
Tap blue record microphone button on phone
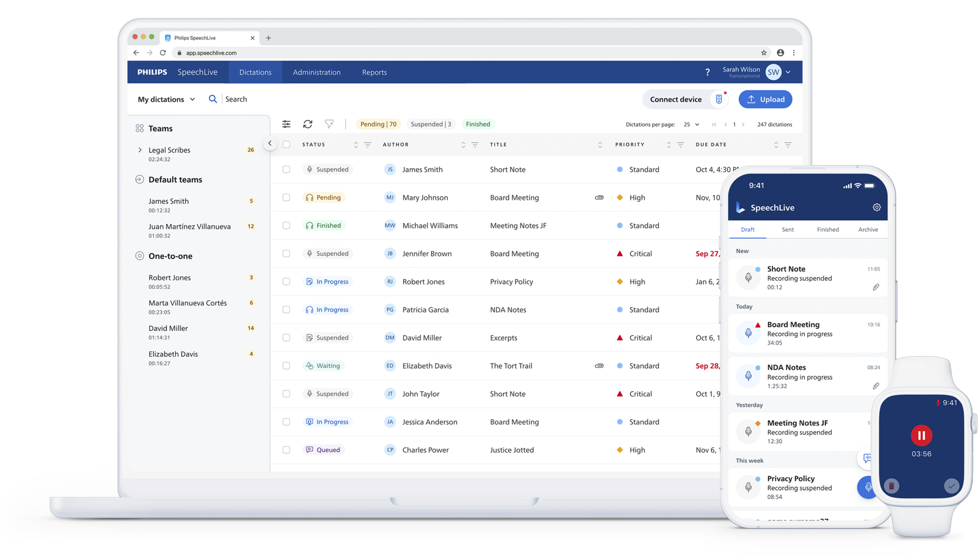point(867,487)
